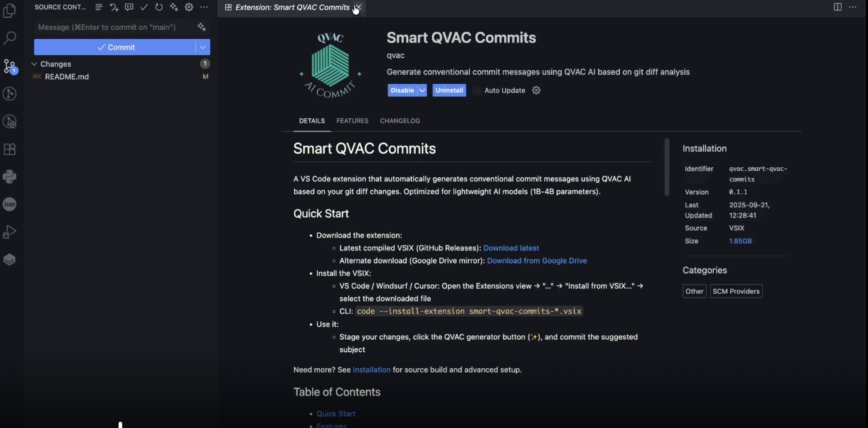
Task: Open the Run and Debug view
Action: [x=9, y=232]
